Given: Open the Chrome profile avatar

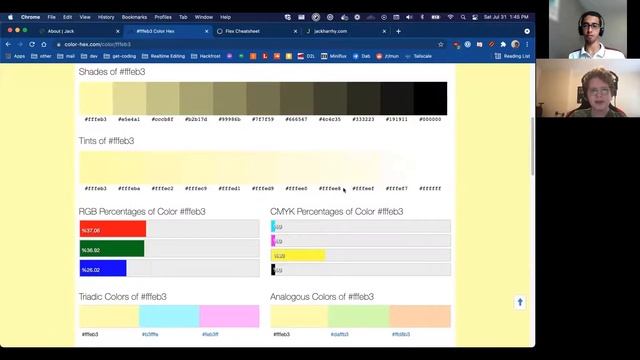Looking at the screenshot, I should pyautogui.click(x=515, y=44).
